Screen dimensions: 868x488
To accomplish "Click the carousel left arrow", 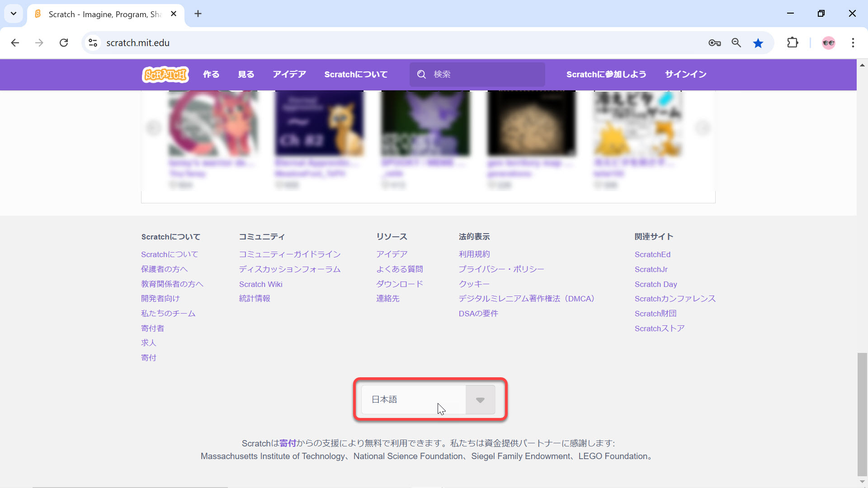I will [x=154, y=128].
